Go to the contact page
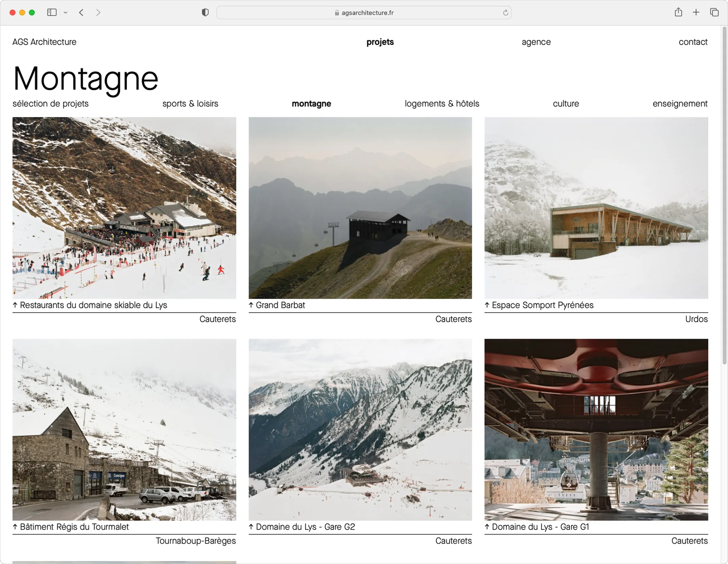 [693, 42]
